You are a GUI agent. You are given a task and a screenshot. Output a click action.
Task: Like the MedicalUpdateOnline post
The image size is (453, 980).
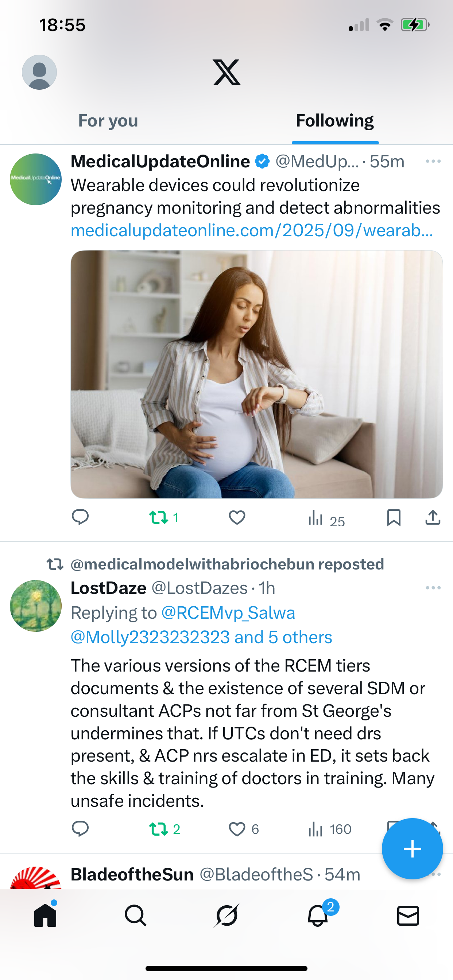(x=237, y=517)
